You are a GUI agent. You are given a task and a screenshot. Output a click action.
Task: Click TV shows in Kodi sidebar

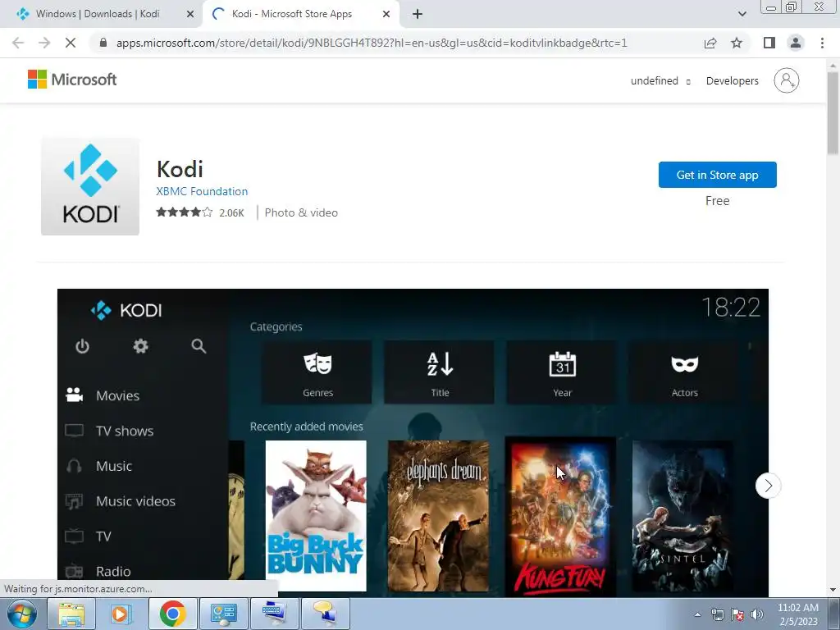[x=125, y=431]
